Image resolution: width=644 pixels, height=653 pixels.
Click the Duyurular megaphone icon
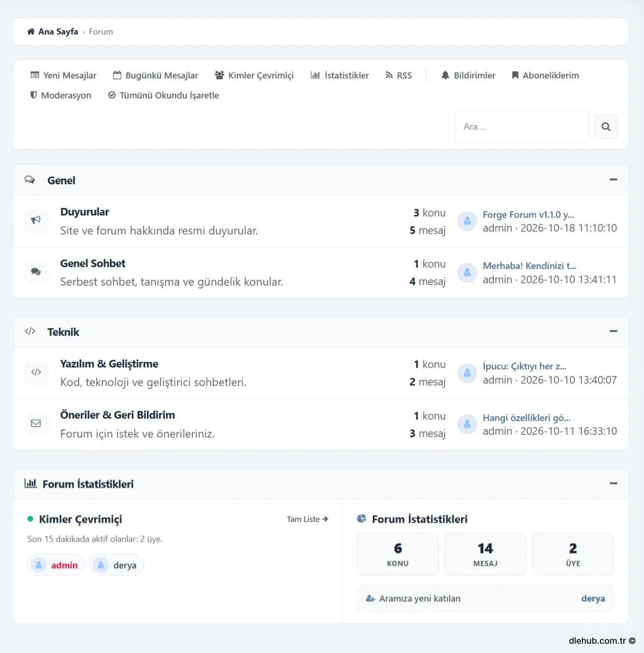[36, 220]
